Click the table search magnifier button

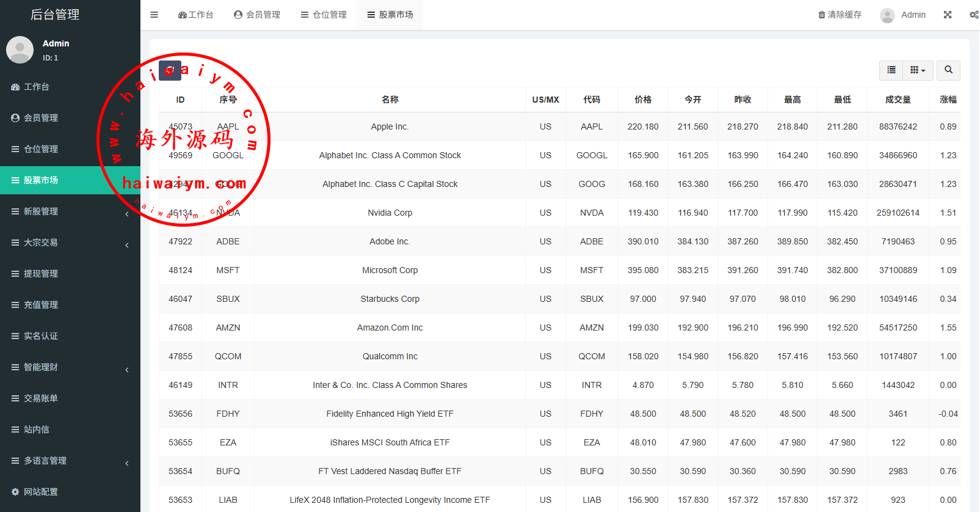948,70
